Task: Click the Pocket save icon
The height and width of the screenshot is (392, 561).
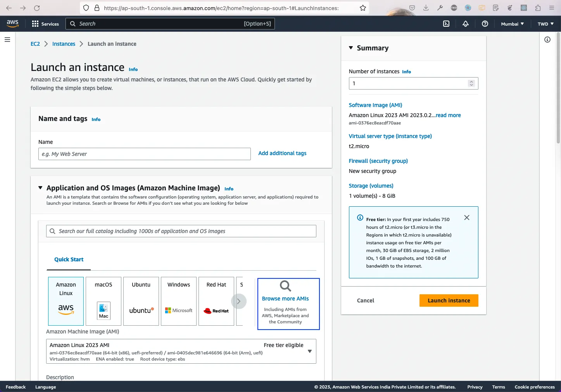Action: [x=412, y=8]
